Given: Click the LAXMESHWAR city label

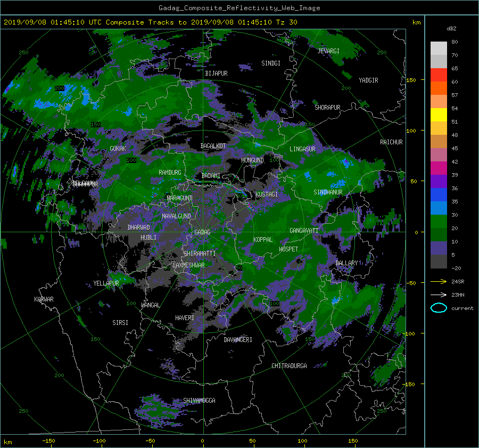Looking at the screenshot, I should [188, 265].
